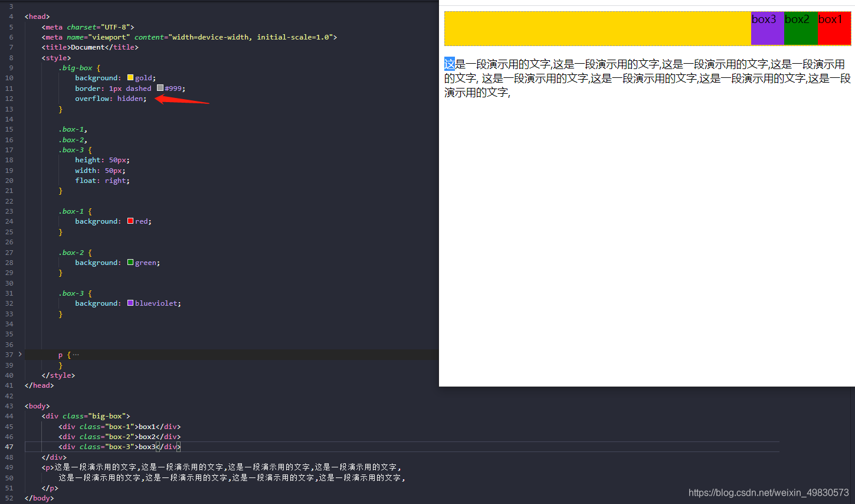Click the red color swatch in .box-1

coord(130,221)
